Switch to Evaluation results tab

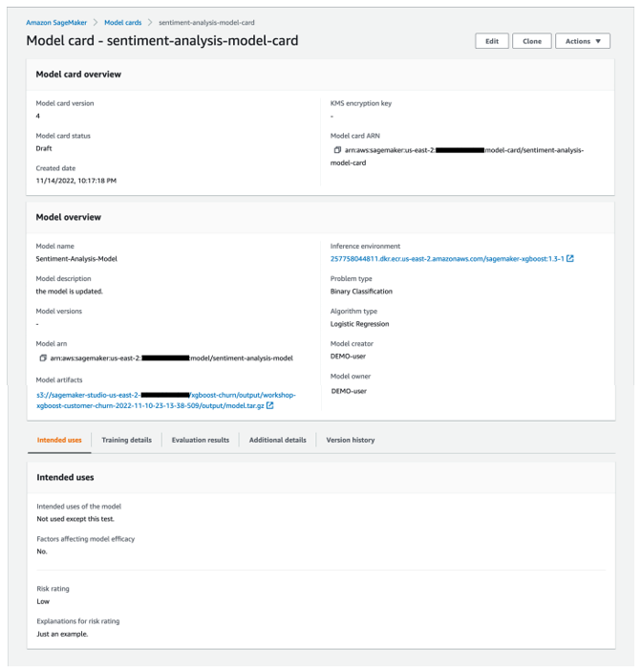[201, 440]
